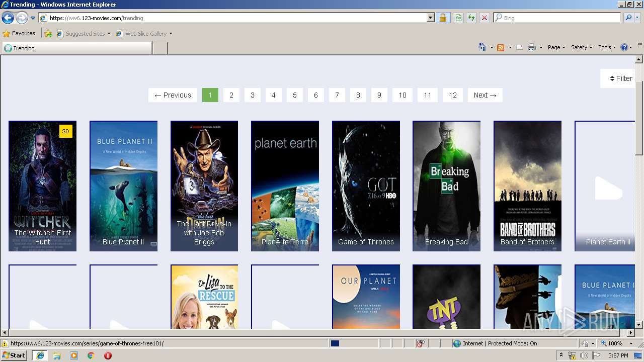The height and width of the screenshot is (362, 644).
Task: Open the Planète Terre poster
Action: tap(285, 186)
